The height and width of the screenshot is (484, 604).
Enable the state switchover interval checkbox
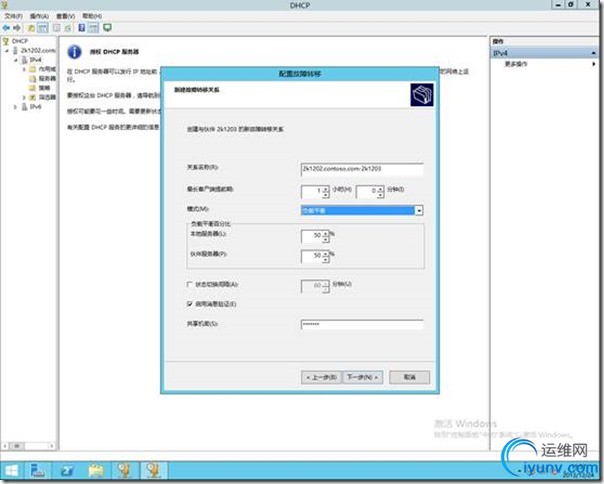(x=189, y=284)
